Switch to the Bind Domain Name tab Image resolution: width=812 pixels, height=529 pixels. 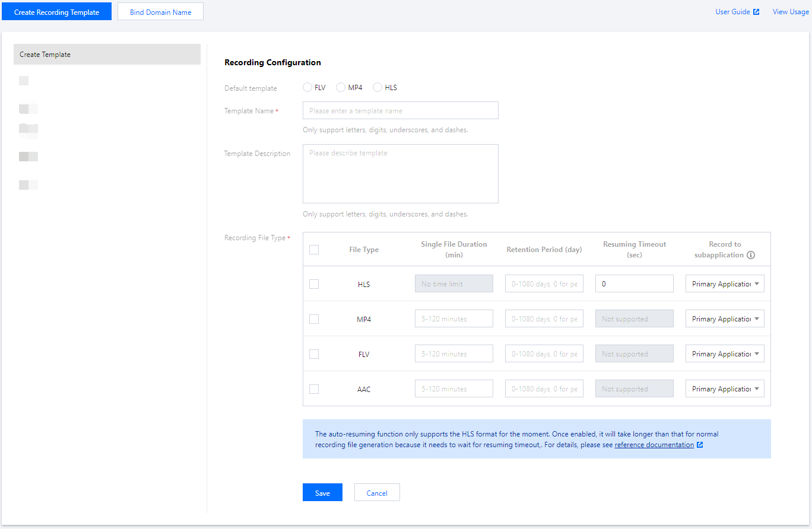click(160, 11)
